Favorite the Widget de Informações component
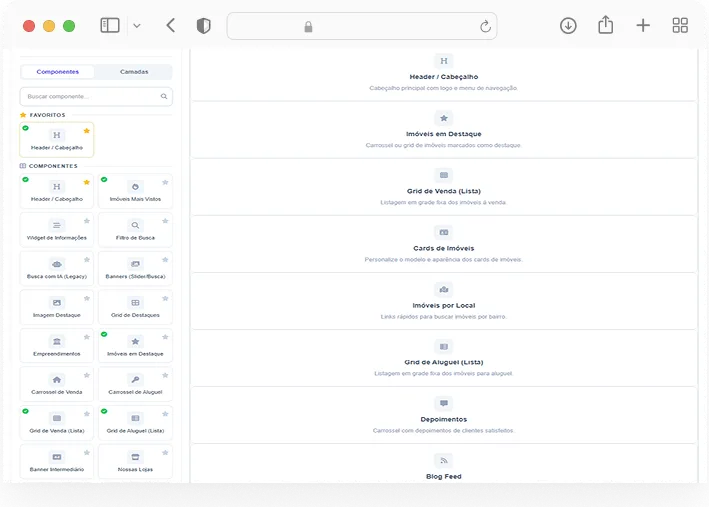Viewport: 709px width, 507px height. click(x=86, y=221)
